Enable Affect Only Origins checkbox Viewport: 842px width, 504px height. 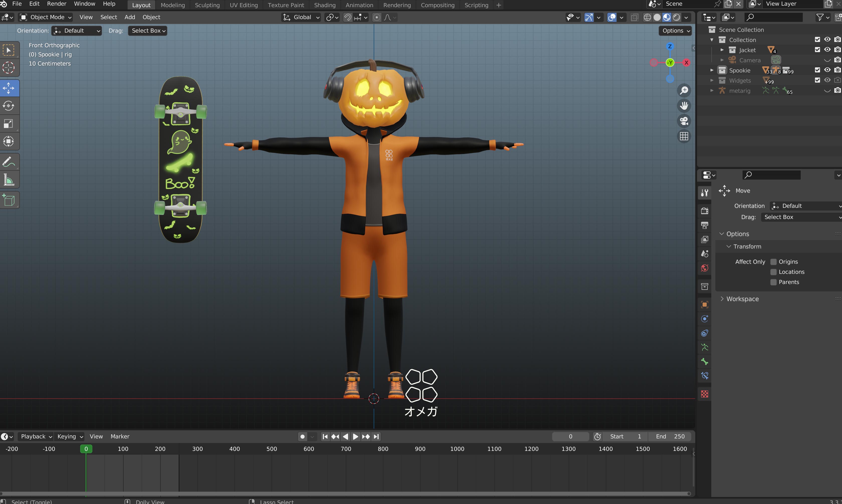click(x=773, y=262)
